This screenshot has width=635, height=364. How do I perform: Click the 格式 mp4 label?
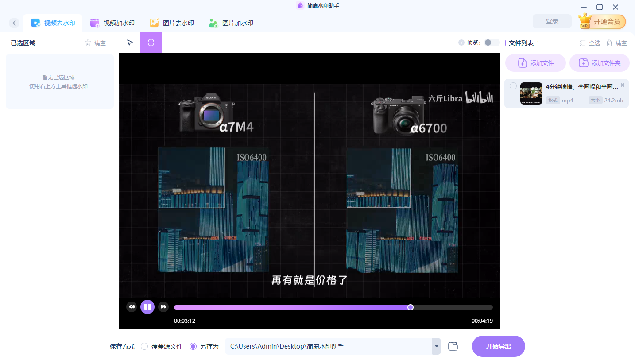coord(560,101)
